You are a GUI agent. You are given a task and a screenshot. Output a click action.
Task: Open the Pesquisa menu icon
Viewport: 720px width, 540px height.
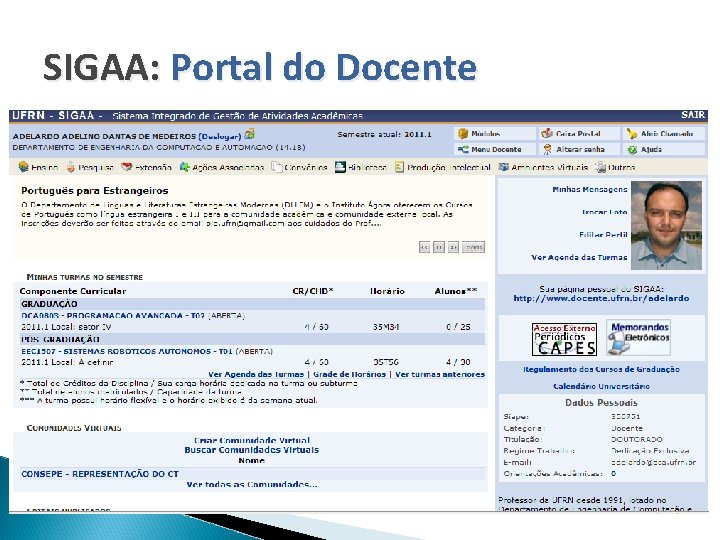pyautogui.click(x=71, y=167)
